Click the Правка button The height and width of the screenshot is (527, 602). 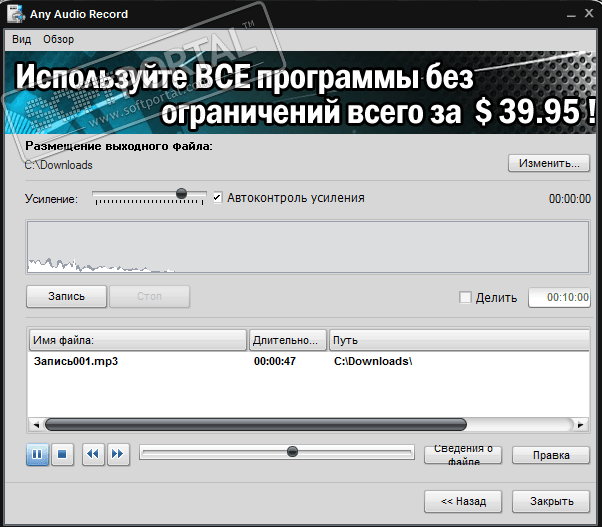(x=551, y=455)
